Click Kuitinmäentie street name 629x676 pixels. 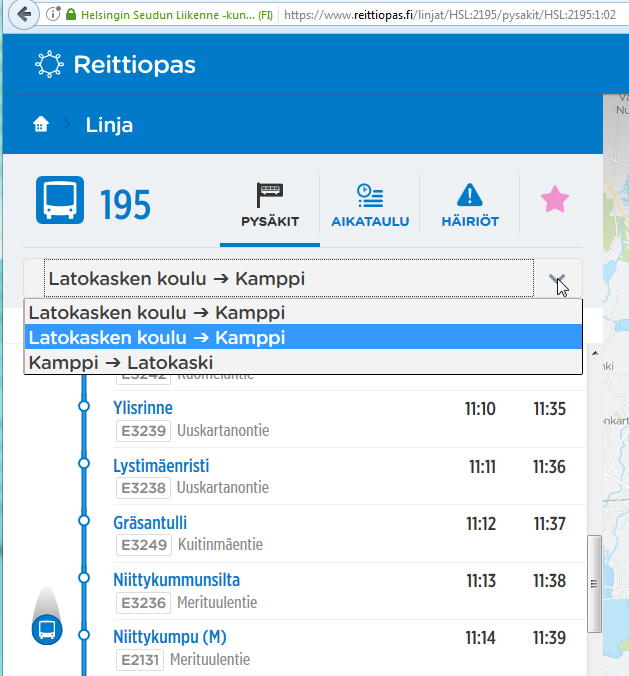pos(220,545)
